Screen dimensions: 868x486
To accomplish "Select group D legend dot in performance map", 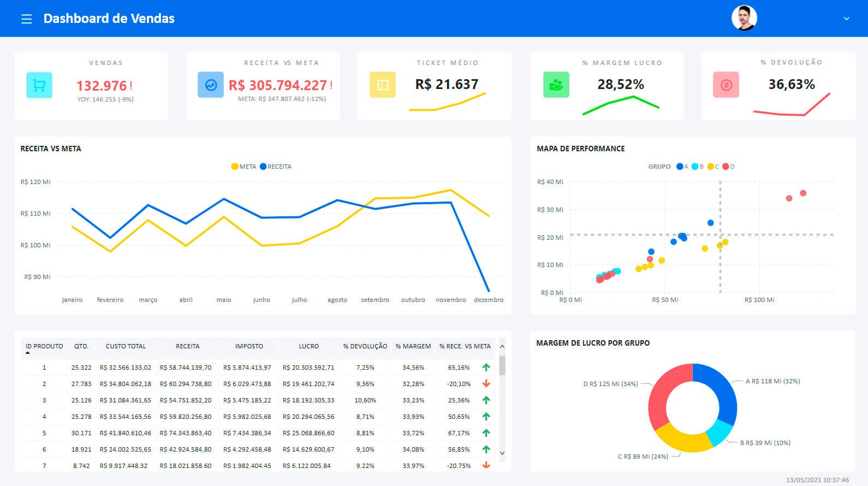I will coord(726,167).
